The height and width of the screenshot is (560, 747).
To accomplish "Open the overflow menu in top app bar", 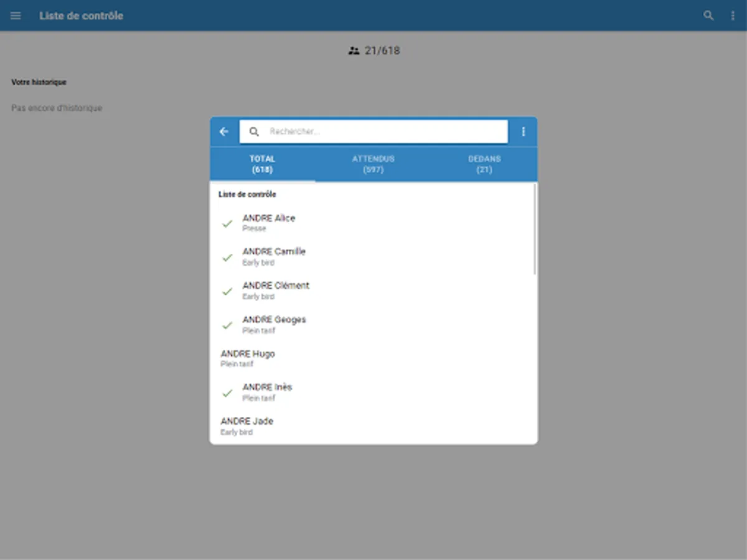I will click(x=733, y=16).
